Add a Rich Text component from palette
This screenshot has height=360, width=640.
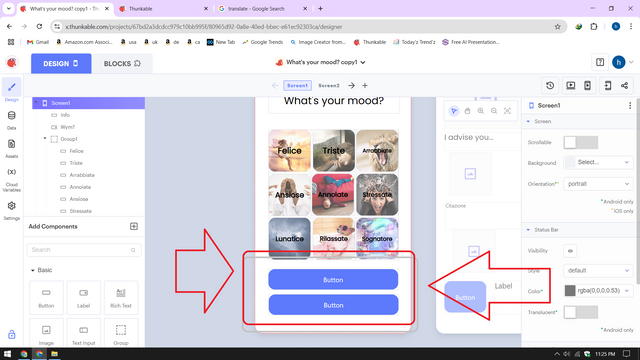[121, 297]
